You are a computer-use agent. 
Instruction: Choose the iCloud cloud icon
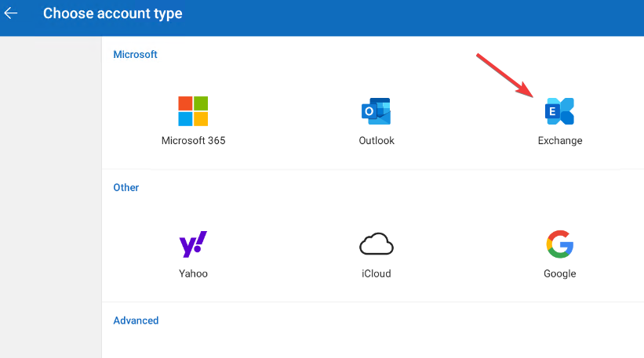pyautogui.click(x=377, y=244)
